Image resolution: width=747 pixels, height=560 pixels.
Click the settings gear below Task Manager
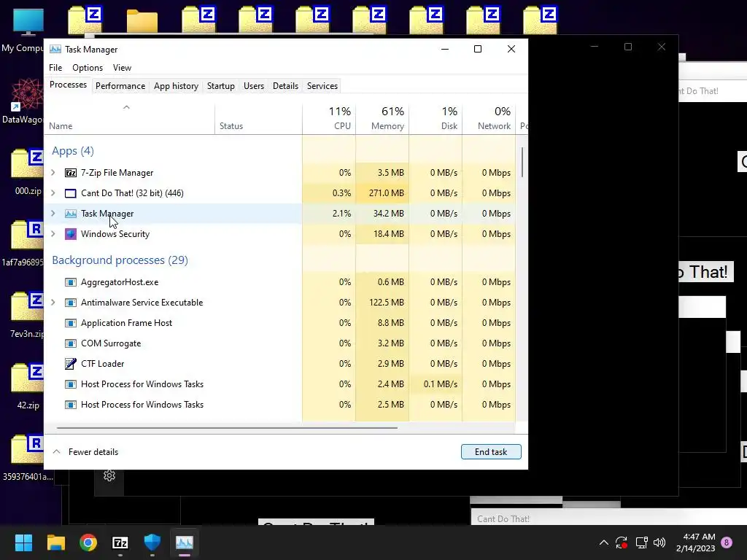click(109, 475)
